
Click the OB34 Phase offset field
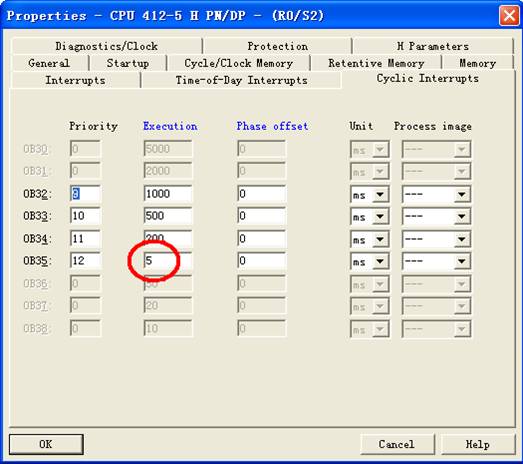262,239
